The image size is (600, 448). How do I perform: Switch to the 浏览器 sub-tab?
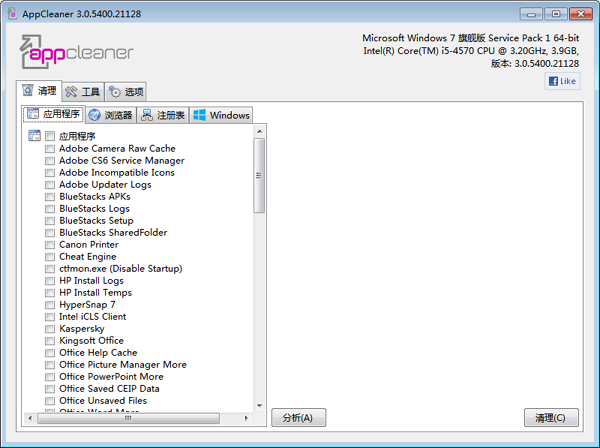pyautogui.click(x=111, y=115)
